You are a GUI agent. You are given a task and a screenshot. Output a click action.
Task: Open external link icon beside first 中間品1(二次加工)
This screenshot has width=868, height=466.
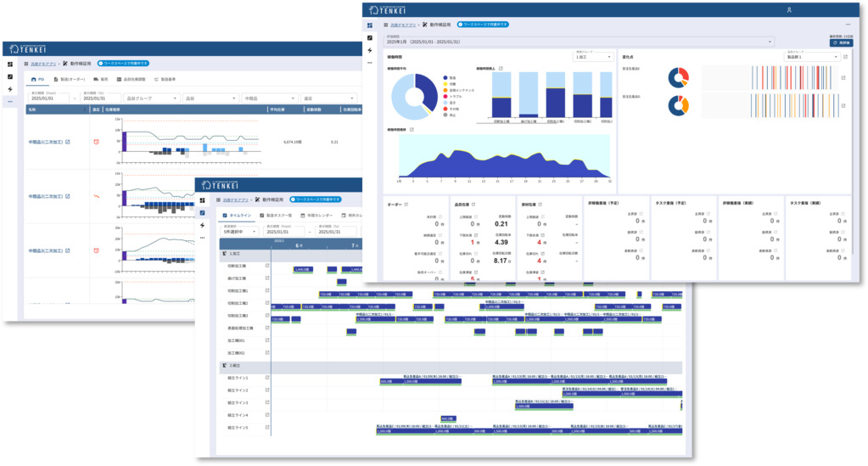[68, 143]
